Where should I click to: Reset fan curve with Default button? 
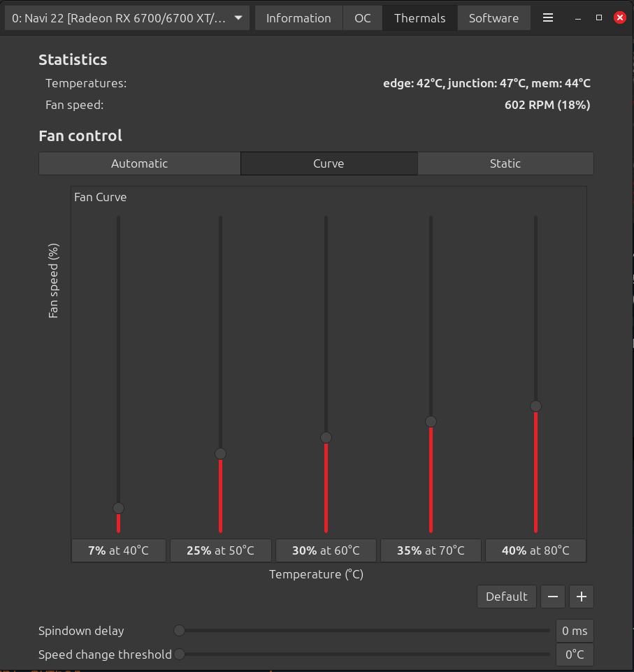[507, 597]
